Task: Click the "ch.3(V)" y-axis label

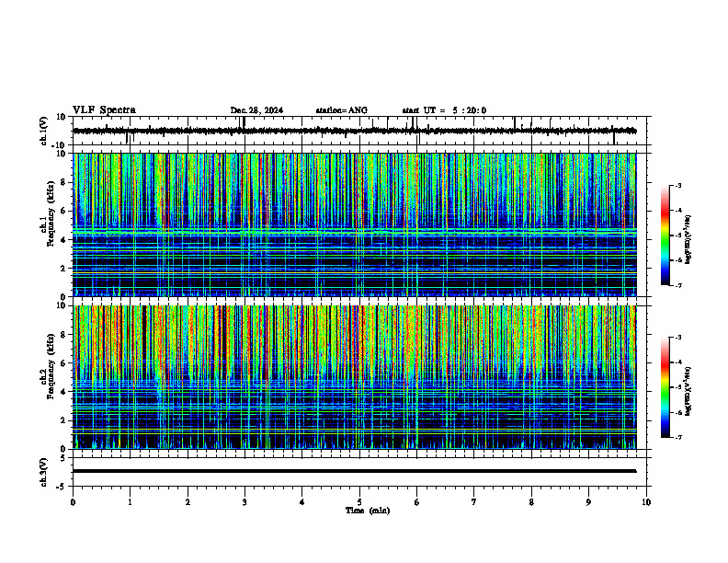Action: [x=43, y=473]
